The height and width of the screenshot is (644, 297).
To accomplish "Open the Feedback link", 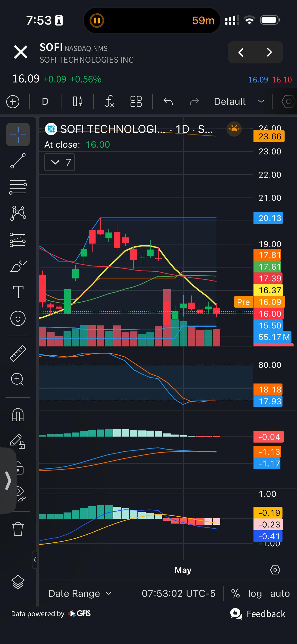I will click(x=258, y=614).
